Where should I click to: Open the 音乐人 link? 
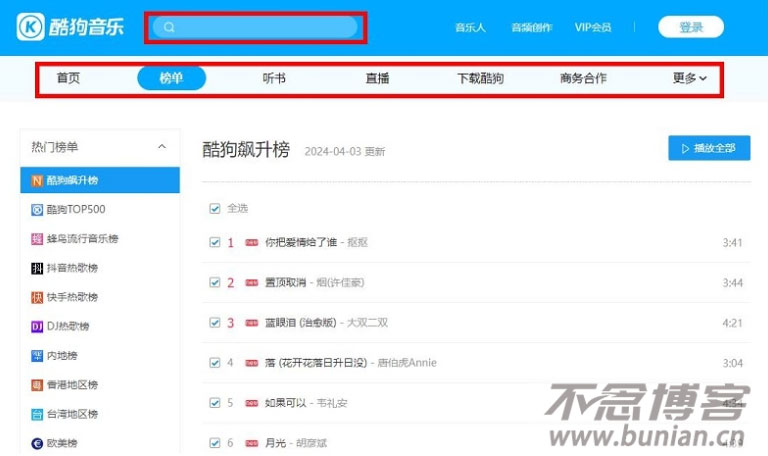470,27
